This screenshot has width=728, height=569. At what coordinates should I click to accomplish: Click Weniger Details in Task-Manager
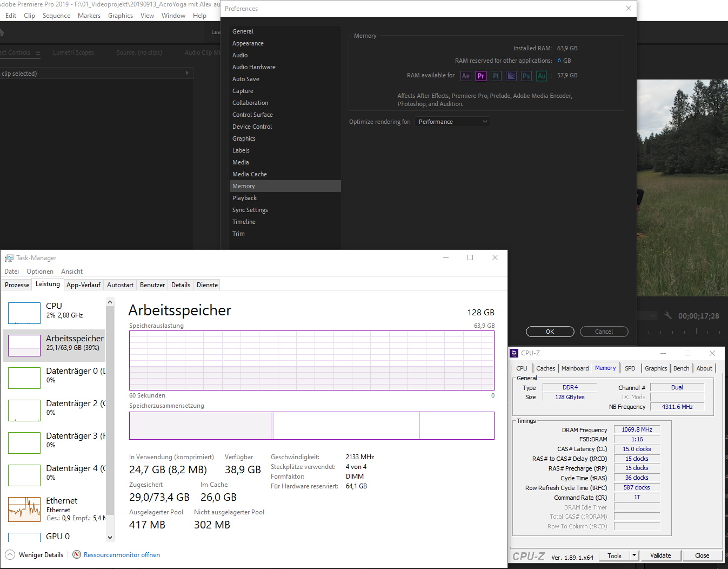pos(41,555)
